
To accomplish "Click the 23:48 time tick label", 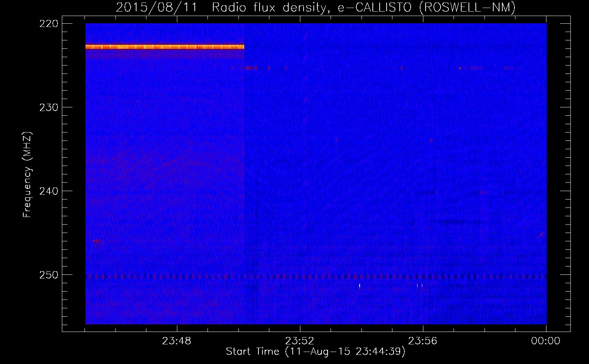I will 177,341.
